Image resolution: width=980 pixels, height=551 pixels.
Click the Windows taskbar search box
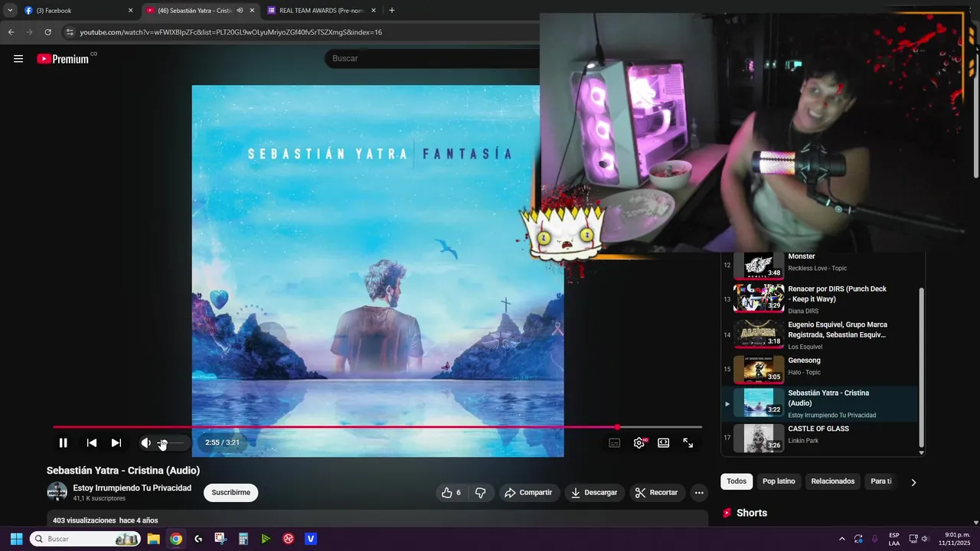coord(85,539)
